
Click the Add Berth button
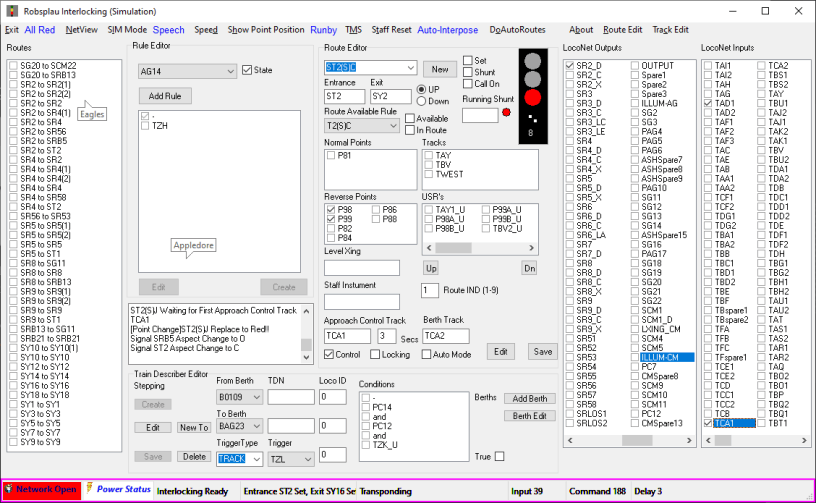pos(529,398)
